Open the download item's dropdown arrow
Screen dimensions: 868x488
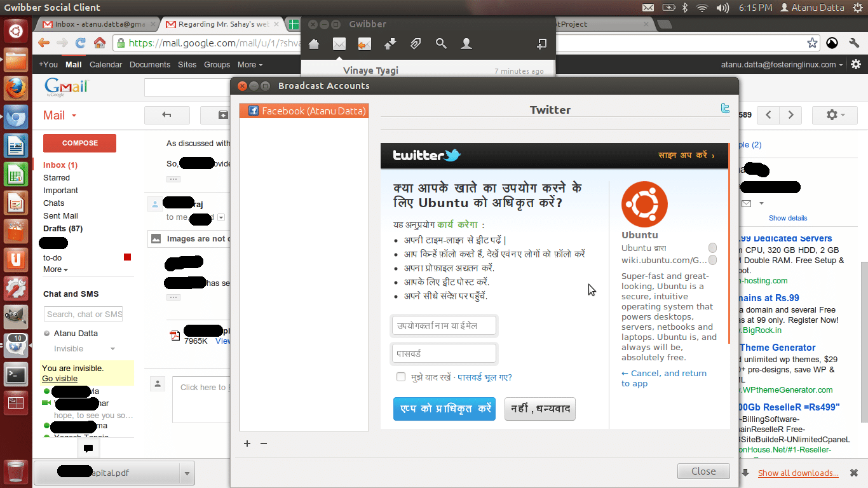click(187, 473)
